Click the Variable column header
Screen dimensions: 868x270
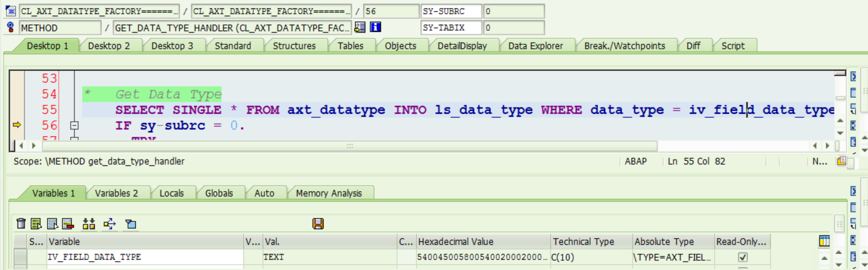tap(145, 242)
